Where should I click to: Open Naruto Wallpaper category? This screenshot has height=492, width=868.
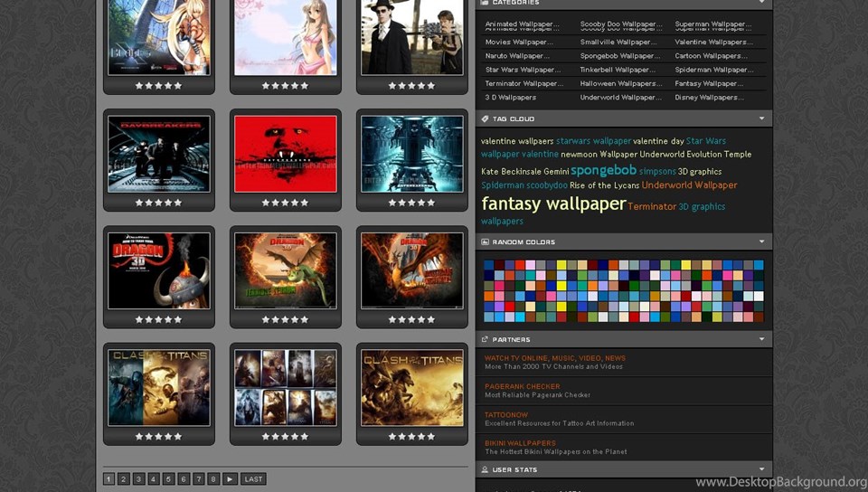coord(517,56)
